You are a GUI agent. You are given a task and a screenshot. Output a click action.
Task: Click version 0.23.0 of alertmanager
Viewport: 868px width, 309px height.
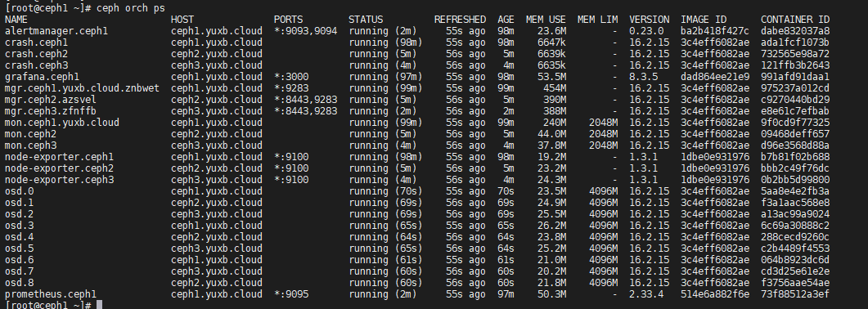(x=646, y=31)
